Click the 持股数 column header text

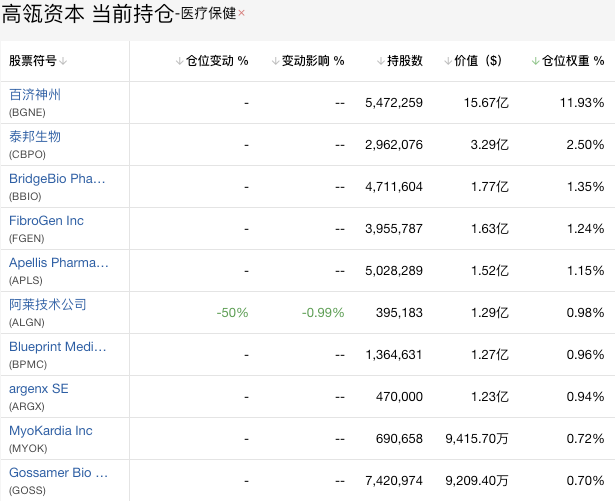point(405,61)
